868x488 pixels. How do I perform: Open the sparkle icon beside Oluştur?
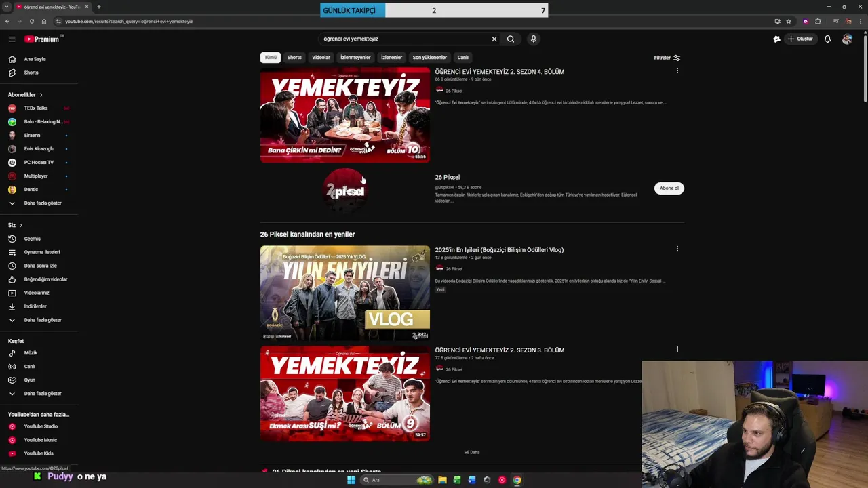click(x=776, y=39)
